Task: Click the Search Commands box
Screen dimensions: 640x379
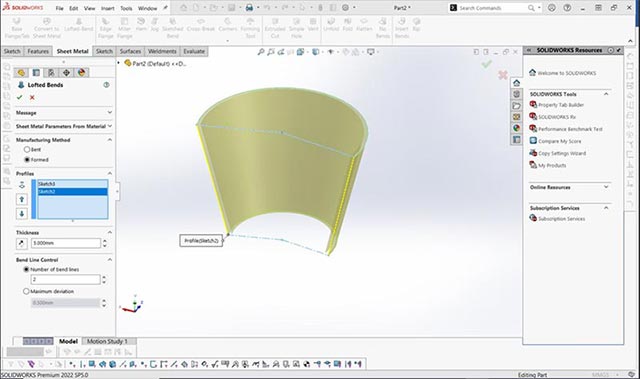Action: [x=492, y=8]
